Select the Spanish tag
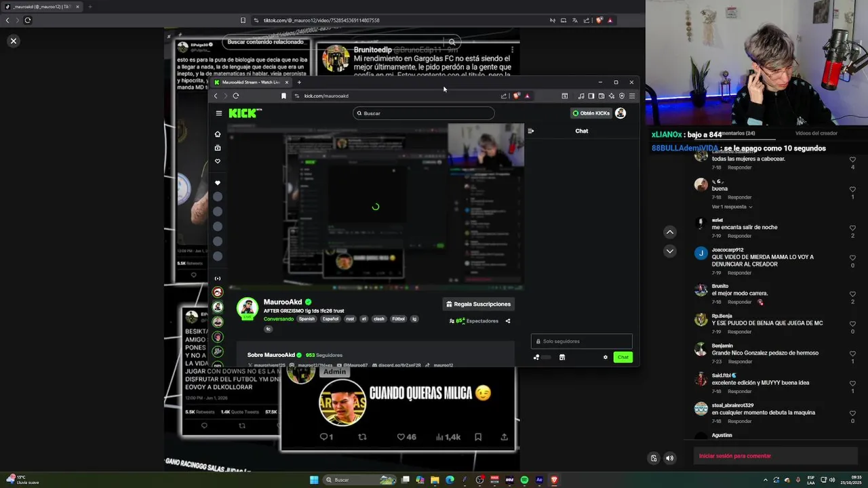The height and width of the screenshot is (488, 868). point(307,319)
